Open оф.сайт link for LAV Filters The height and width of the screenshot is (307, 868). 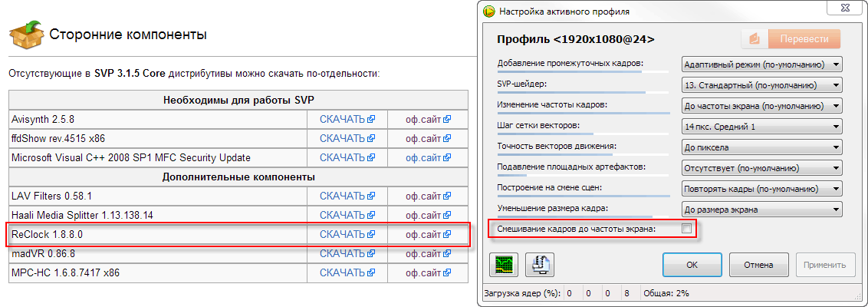click(x=423, y=196)
